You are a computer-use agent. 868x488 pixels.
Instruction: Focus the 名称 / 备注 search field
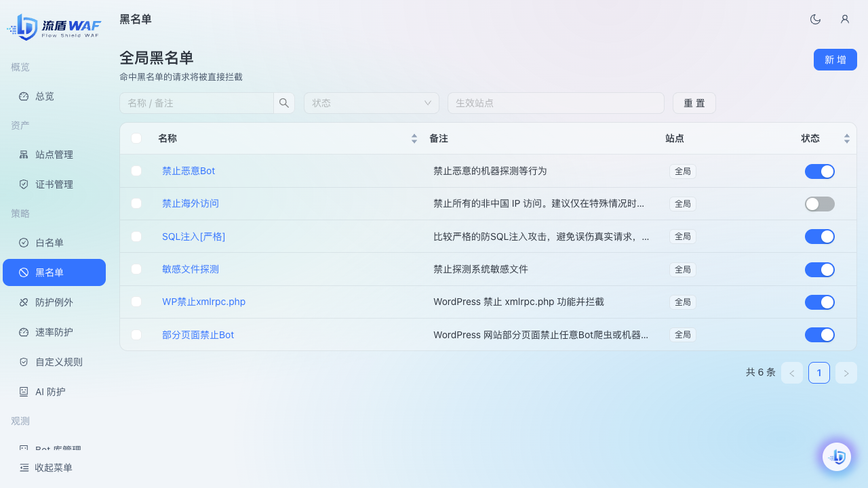pyautogui.click(x=197, y=103)
